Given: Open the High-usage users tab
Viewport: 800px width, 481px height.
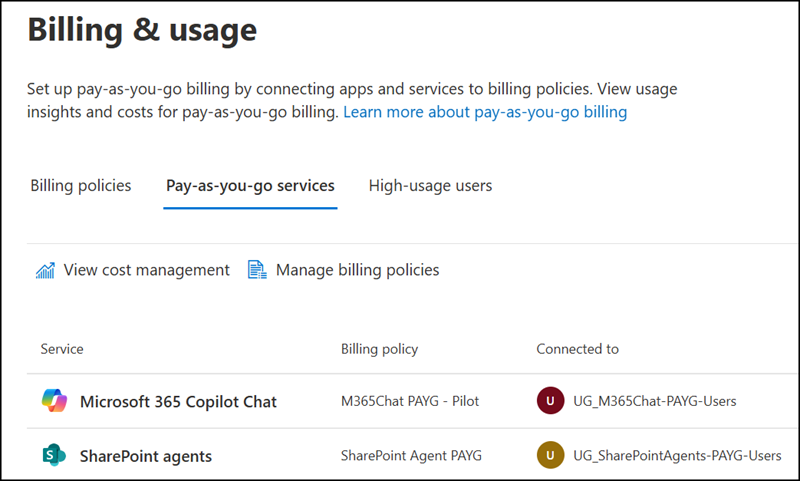Looking at the screenshot, I should tap(430, 186).
